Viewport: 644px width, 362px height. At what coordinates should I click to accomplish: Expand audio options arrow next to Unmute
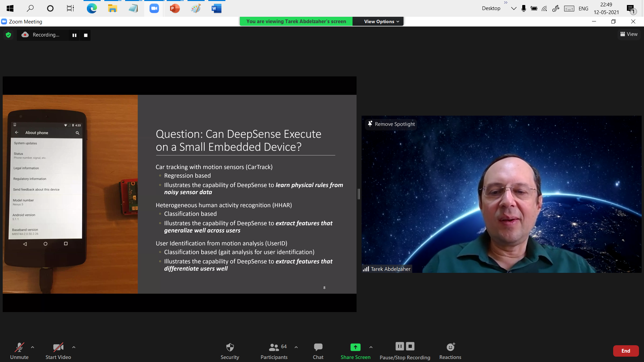[x=33, y=347]
